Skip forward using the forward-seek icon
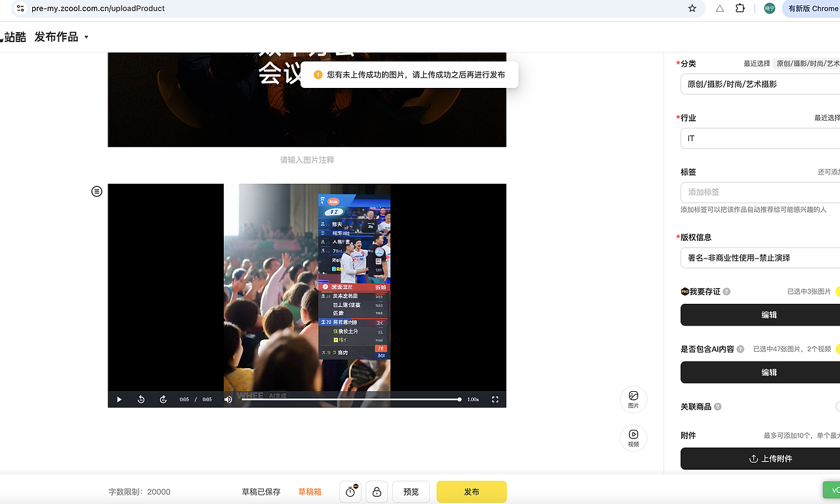This screenshot has width=840, height=504. (x=163, y=399)
